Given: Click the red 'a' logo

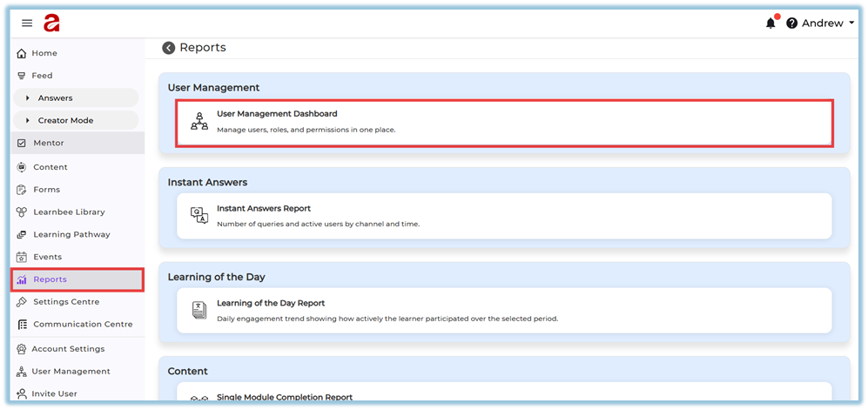Looking at the screenshot, I should pyautogui.click(x=51, y=24).
